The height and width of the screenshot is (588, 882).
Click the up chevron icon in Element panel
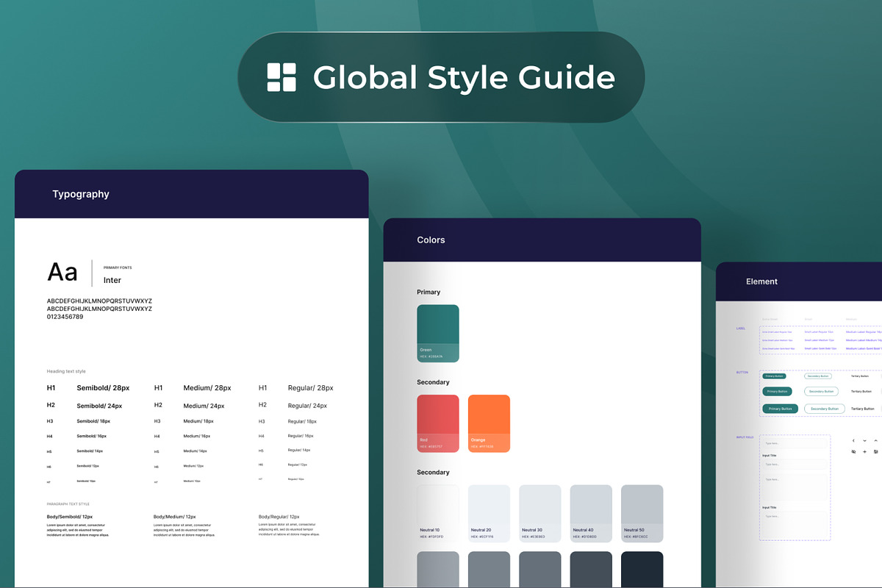875,440
